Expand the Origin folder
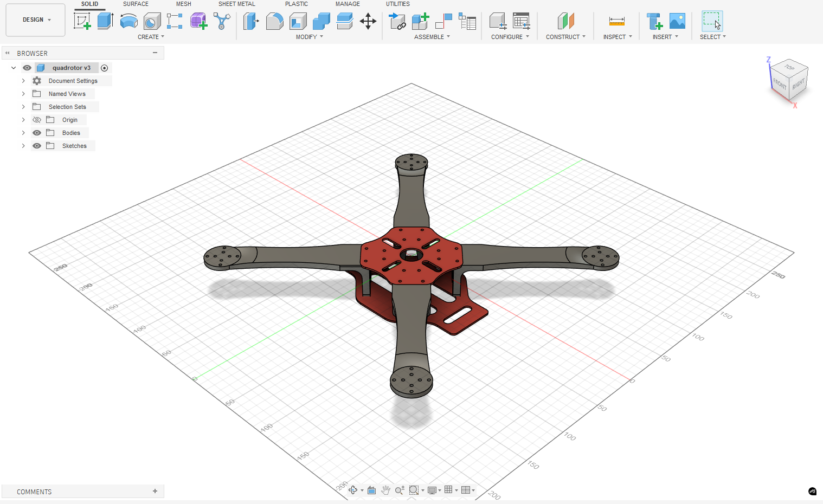Viewport: 823px width, 504px height. tap(23, 120)
